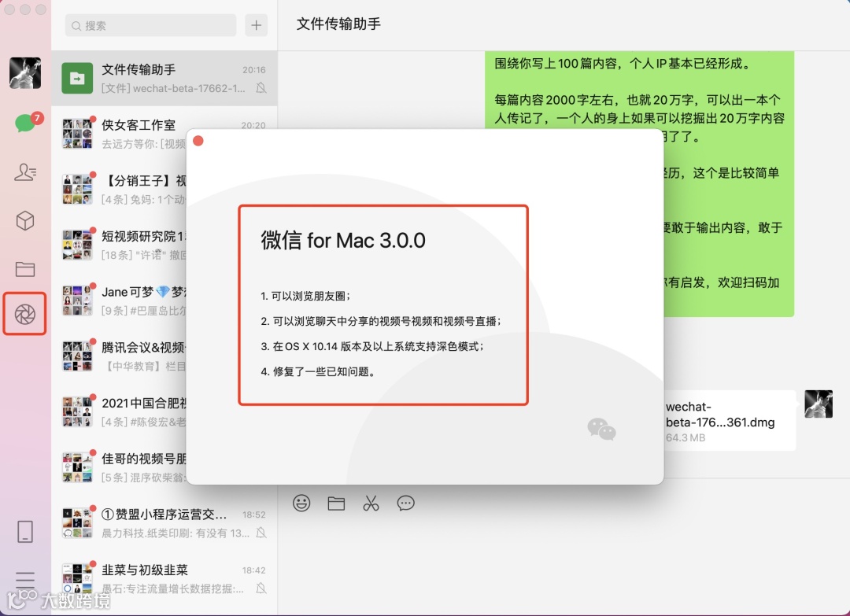Open the 佳哥的视频号 group chat
This screenshot has width=850, height=616.
point(120,467)
